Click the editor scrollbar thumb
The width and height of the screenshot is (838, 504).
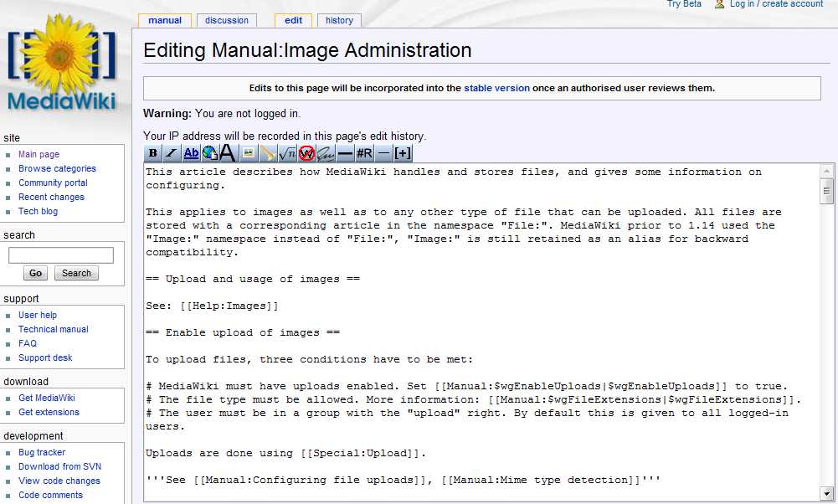click(827, 191)
